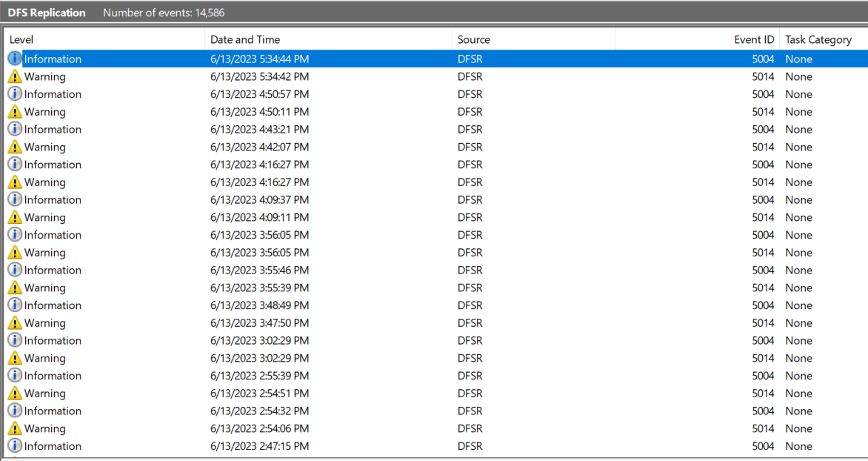
Task: Click the Information icon at 4:50:57 PM
Action: point(15,93)
